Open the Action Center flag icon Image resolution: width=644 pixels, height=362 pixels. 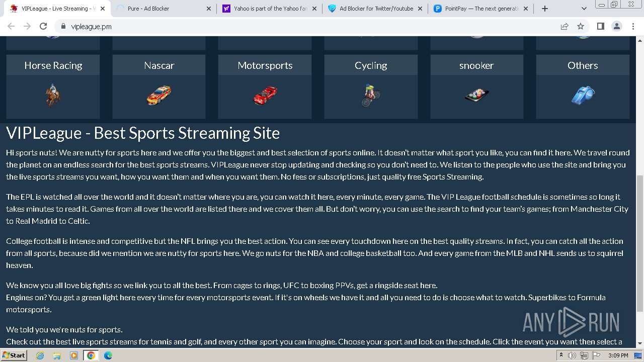pos(596,355)
